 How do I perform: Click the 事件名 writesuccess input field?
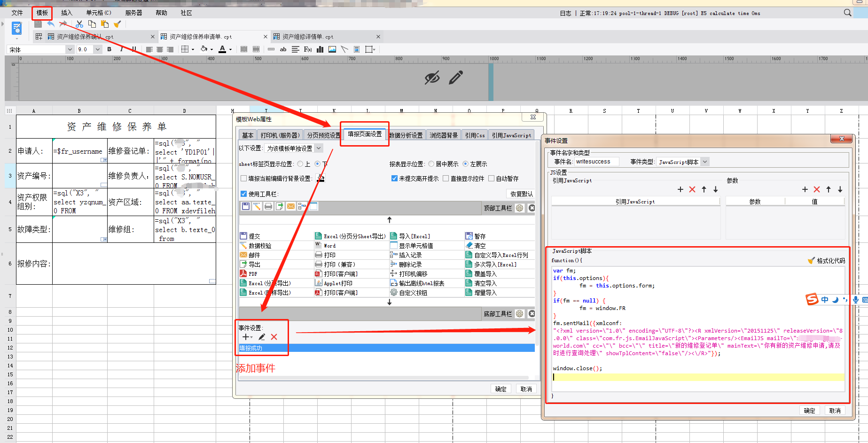597,162
